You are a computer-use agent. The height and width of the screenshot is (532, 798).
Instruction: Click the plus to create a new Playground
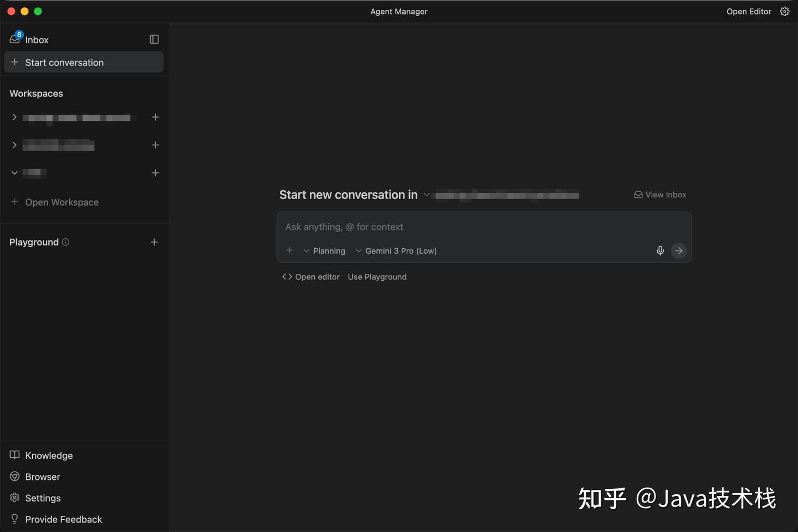pos(154,242)
